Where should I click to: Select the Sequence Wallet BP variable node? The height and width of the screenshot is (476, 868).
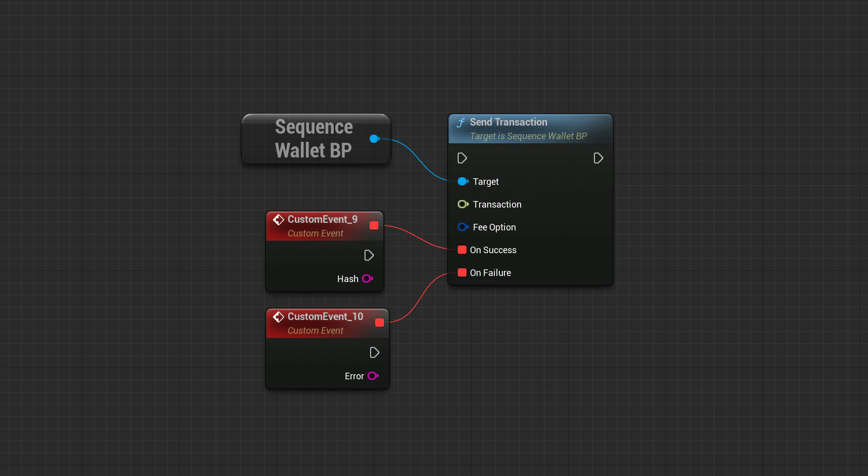click(316, 139)
